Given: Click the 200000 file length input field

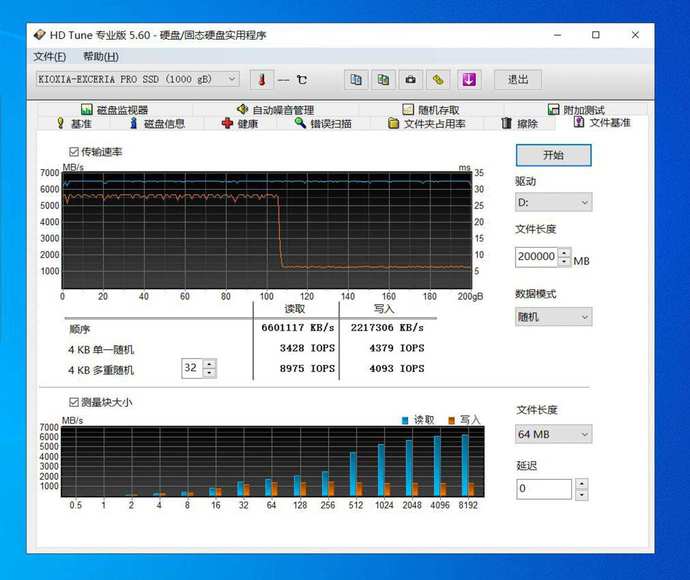Looking at the screenshot, I should (x=535, y=257).
